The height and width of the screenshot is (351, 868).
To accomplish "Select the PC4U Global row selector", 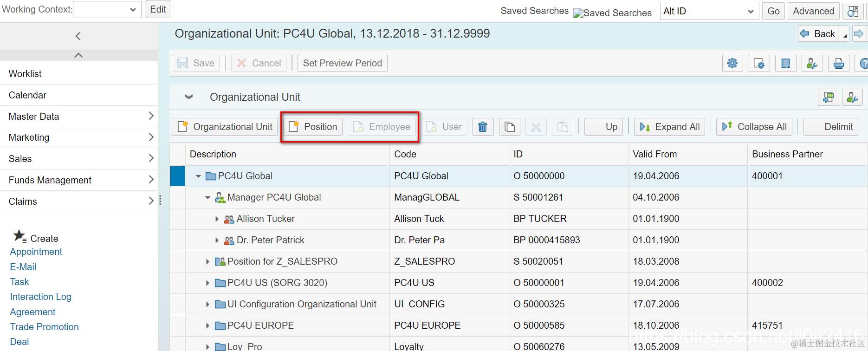I will coord(177,176).
